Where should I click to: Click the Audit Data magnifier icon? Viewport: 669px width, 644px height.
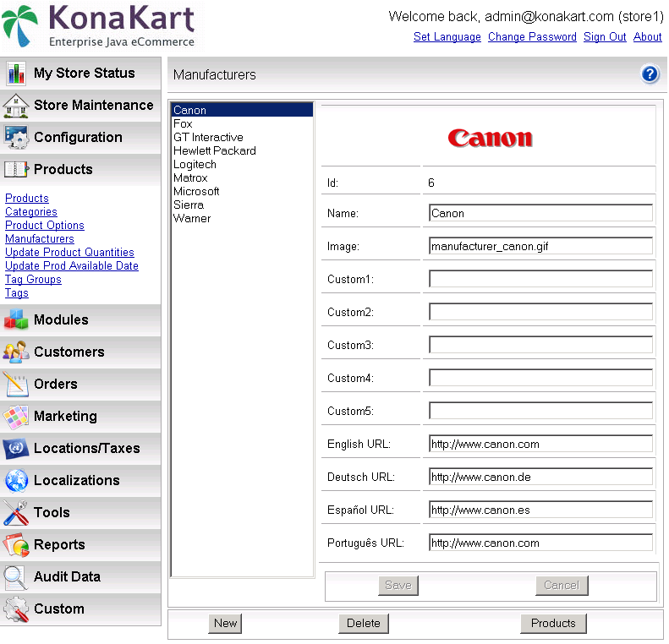coord(16,577)
